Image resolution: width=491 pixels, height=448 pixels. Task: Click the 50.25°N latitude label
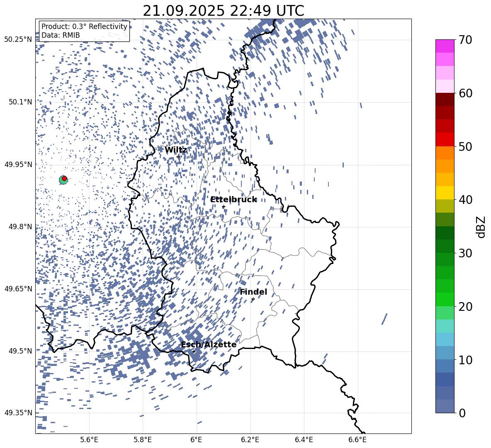(19, 39)
